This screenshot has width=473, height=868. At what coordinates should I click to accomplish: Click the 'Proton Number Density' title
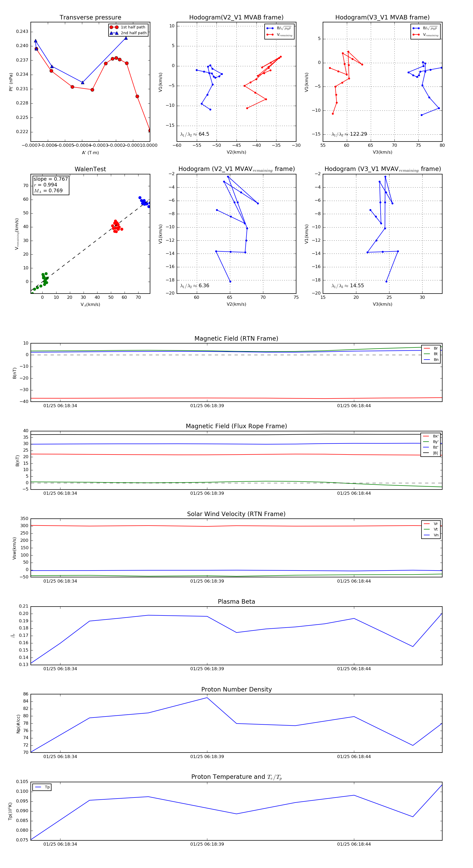pos(236,689)
